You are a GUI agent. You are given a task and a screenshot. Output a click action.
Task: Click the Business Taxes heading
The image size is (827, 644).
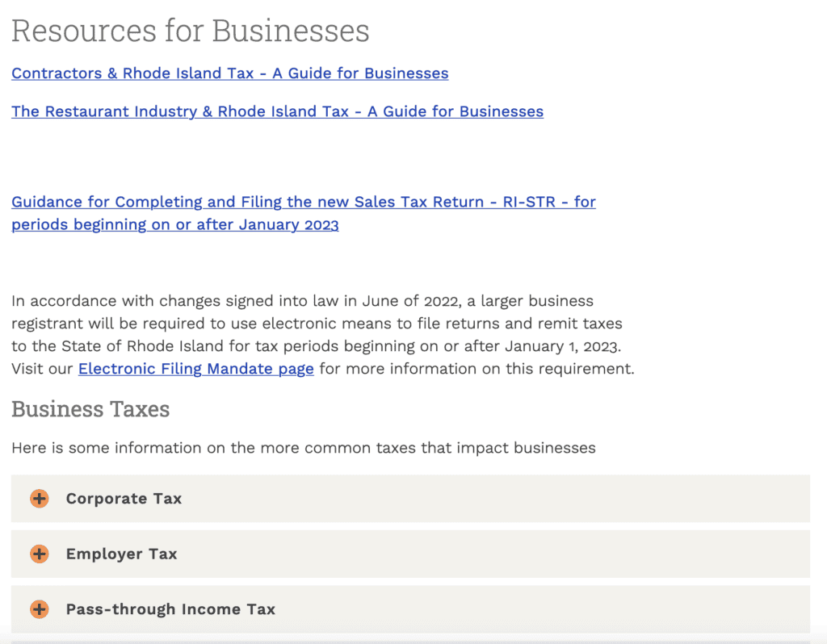[90, 409]
